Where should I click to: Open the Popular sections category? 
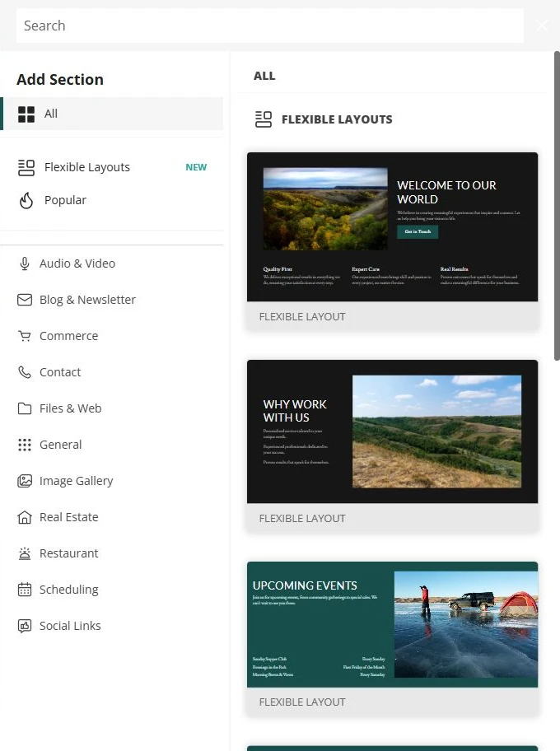112,200
